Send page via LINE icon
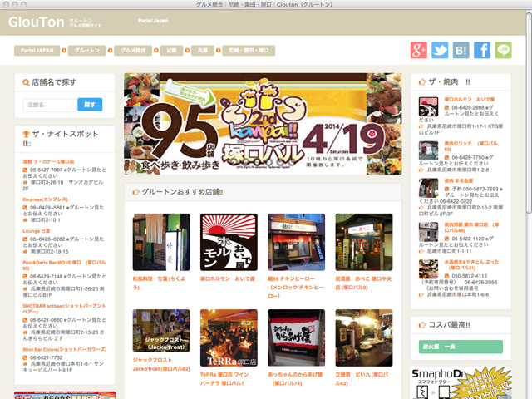The height and width of the screenshot is (399, 532). [x=503, y=50]
